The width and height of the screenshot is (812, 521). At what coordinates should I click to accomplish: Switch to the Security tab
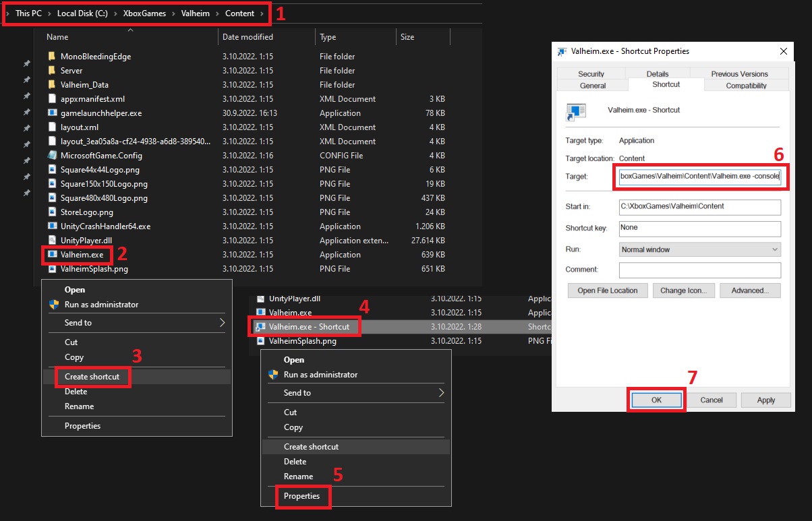591,74
